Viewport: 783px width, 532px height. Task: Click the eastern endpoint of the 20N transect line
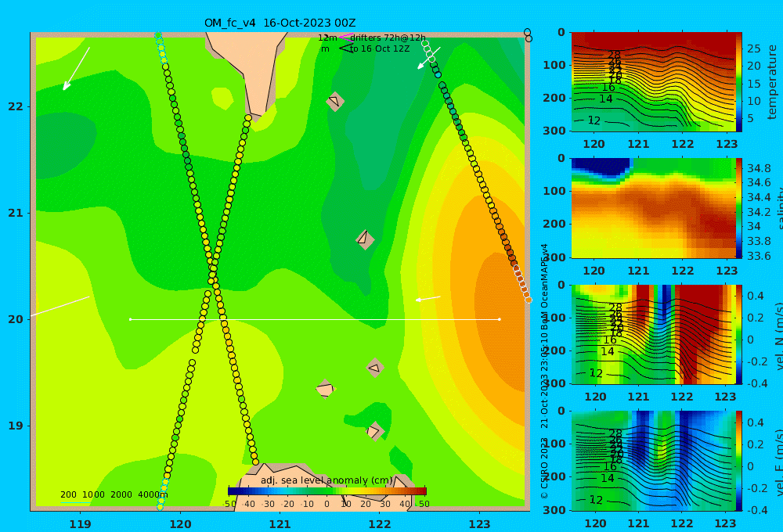[500, 319]
